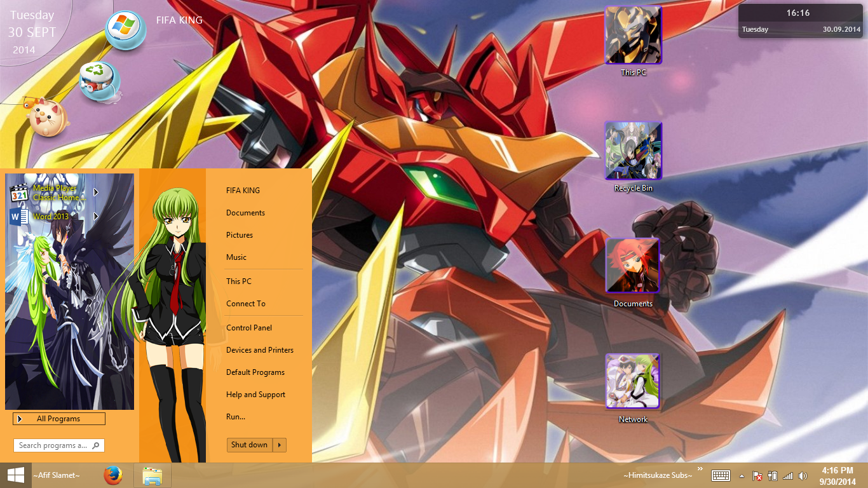
Task: Open This PC from the Start menu list
Action: pyautogui.click(x=239, y=281)
